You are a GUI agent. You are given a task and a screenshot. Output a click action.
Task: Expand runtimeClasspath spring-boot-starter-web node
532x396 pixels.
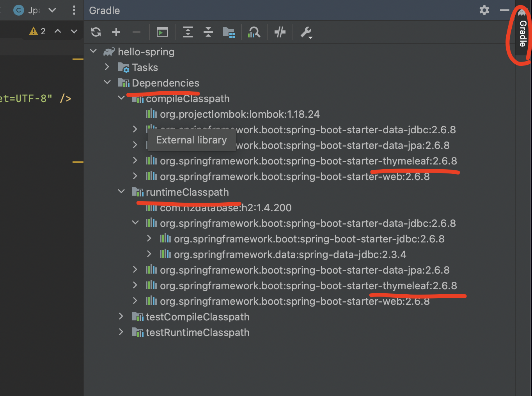pos(135,301)
